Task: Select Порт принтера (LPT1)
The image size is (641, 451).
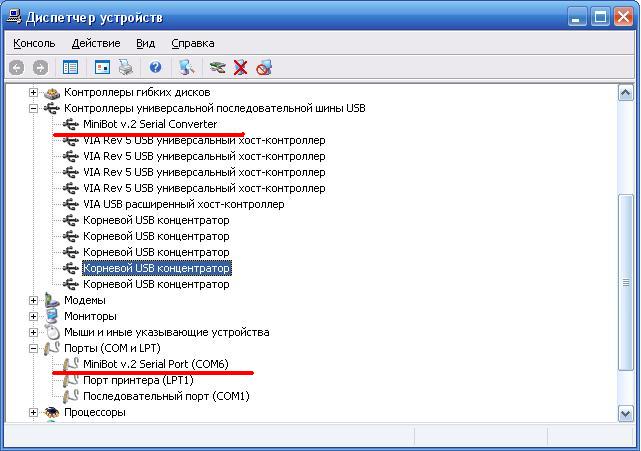Action: coord(138,380)
